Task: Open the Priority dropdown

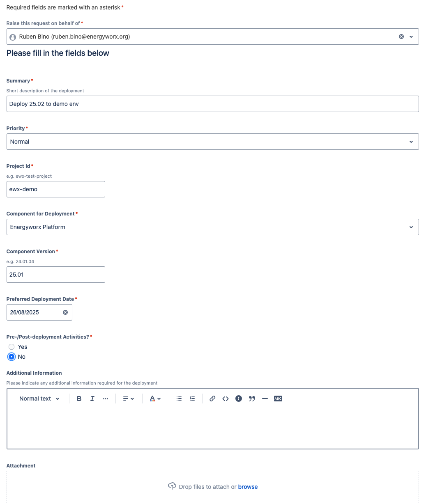Action: point(212,142)
